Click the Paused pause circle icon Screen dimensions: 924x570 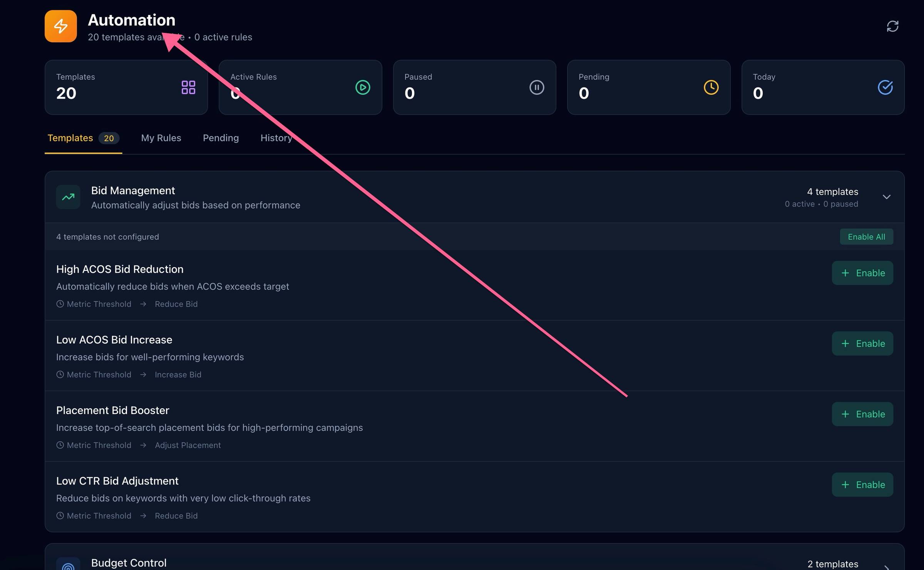537,87
